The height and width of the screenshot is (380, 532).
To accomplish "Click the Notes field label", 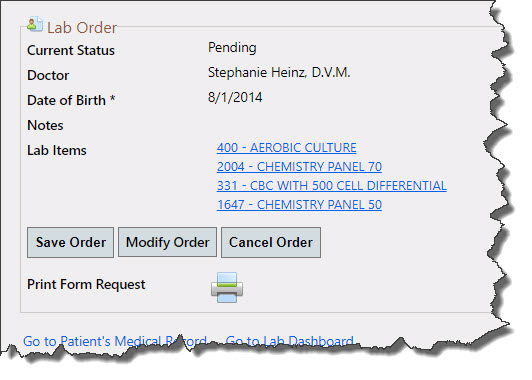I will tap(45, 125).
